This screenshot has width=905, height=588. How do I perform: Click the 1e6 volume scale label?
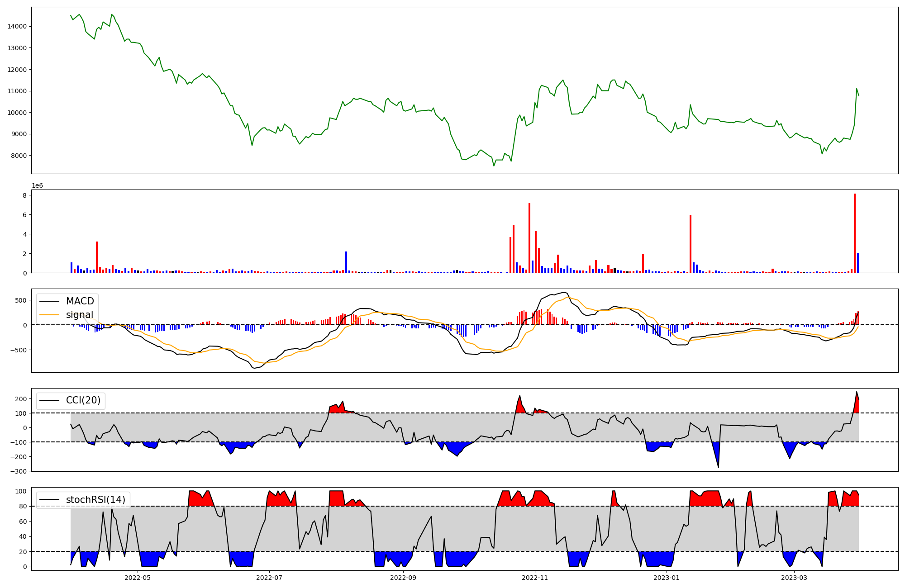[37, 186]
